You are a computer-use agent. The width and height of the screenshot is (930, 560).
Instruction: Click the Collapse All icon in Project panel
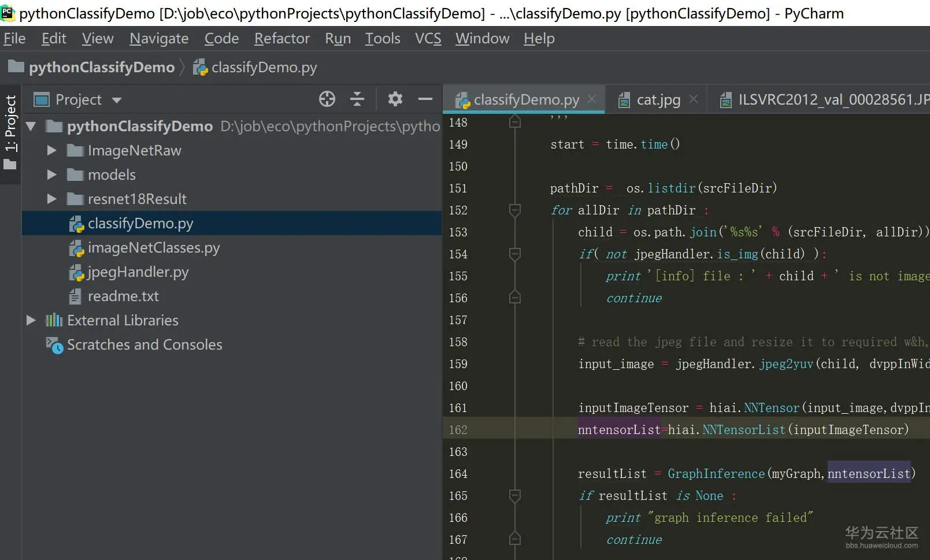click(x=357, y=99)
